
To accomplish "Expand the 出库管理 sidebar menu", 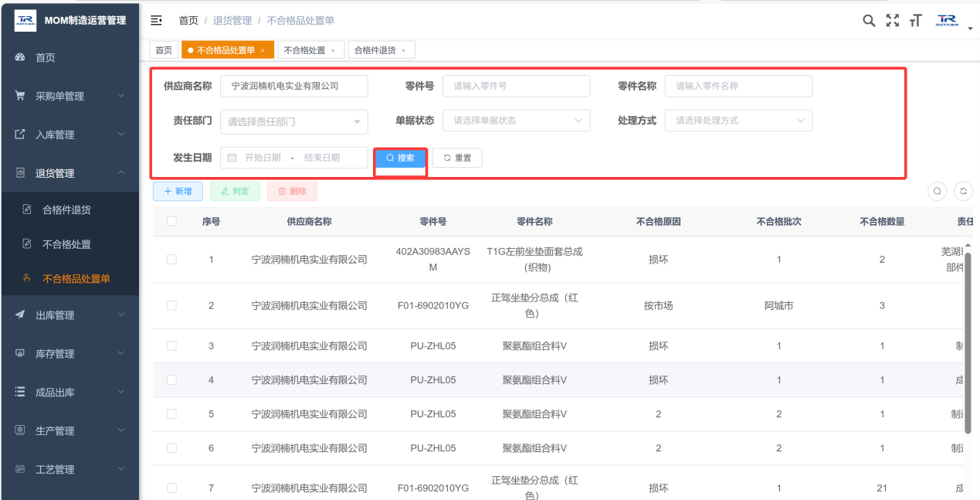I will 70,315.
